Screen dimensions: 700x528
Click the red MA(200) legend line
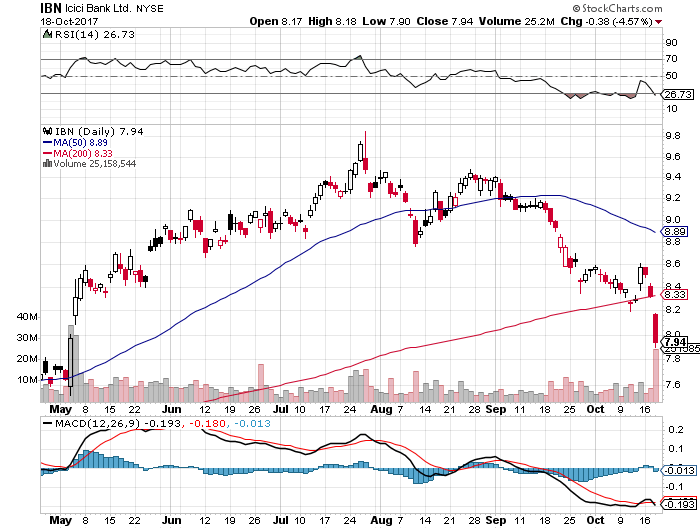click(x=47, y=153)
